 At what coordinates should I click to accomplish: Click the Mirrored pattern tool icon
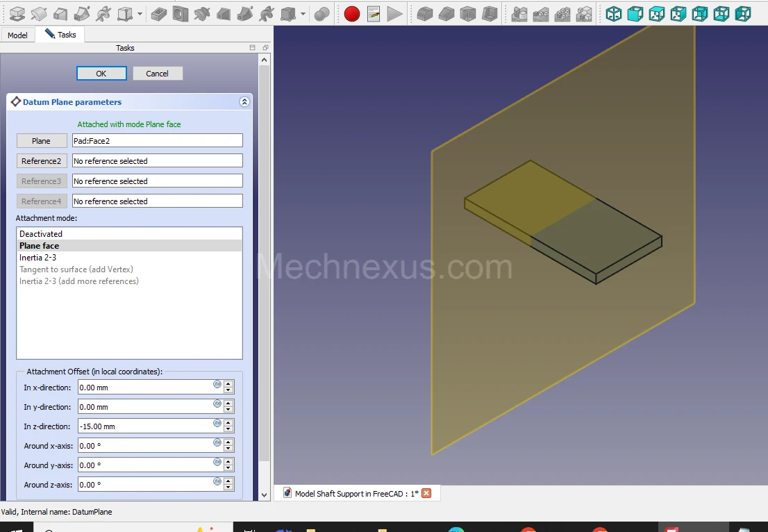(x=519, y=14)
